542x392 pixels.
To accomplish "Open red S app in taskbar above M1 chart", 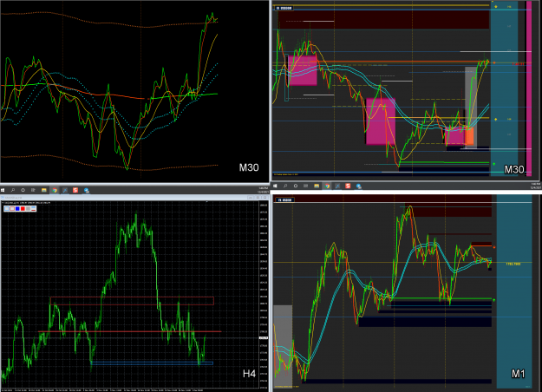I will tap(348, 186).
